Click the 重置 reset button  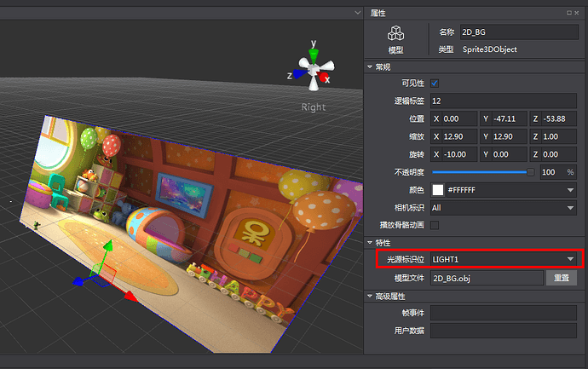562,278
